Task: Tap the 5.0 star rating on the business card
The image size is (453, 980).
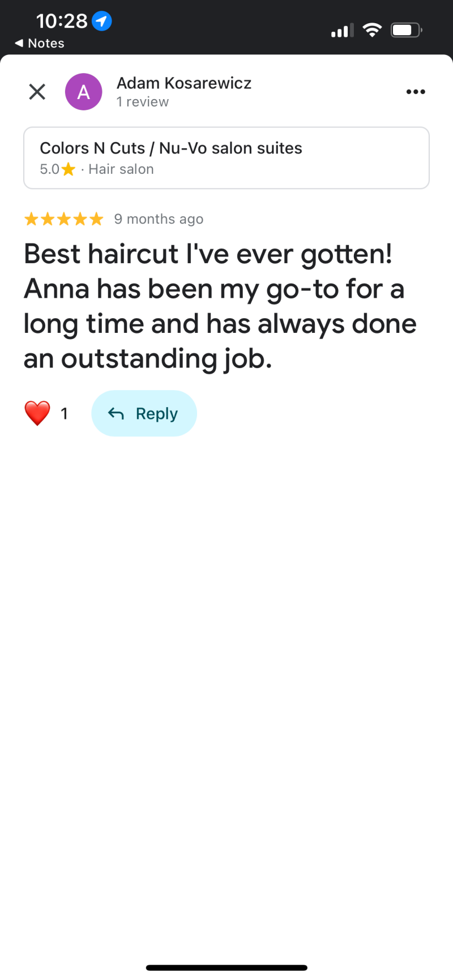Action: (x=57, y=169)
